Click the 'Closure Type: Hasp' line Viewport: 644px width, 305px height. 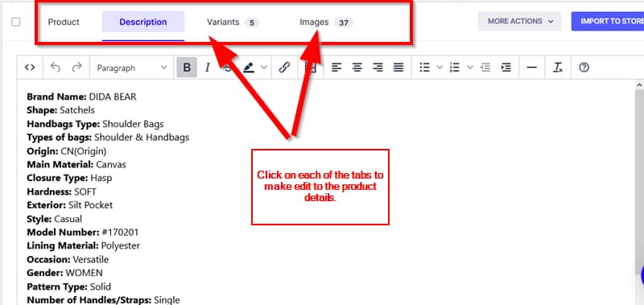[x=69, y=178]
